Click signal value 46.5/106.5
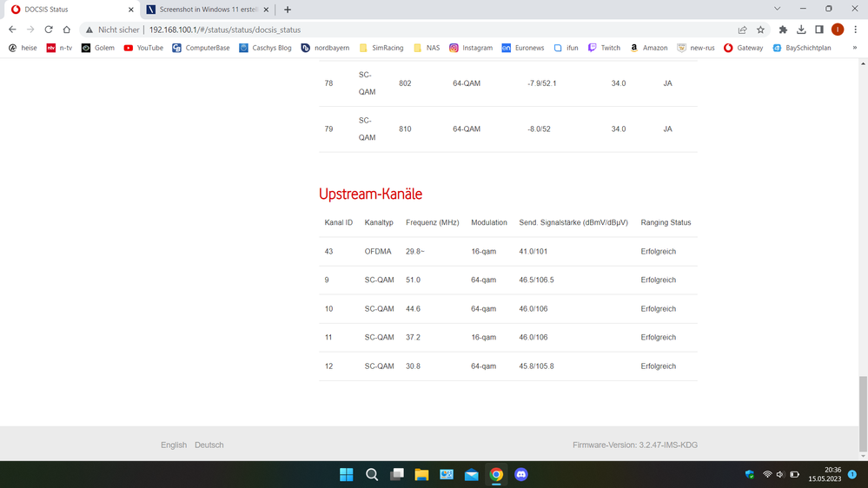The height and width of the screenshot is (488, 868). tap(536, 280)
